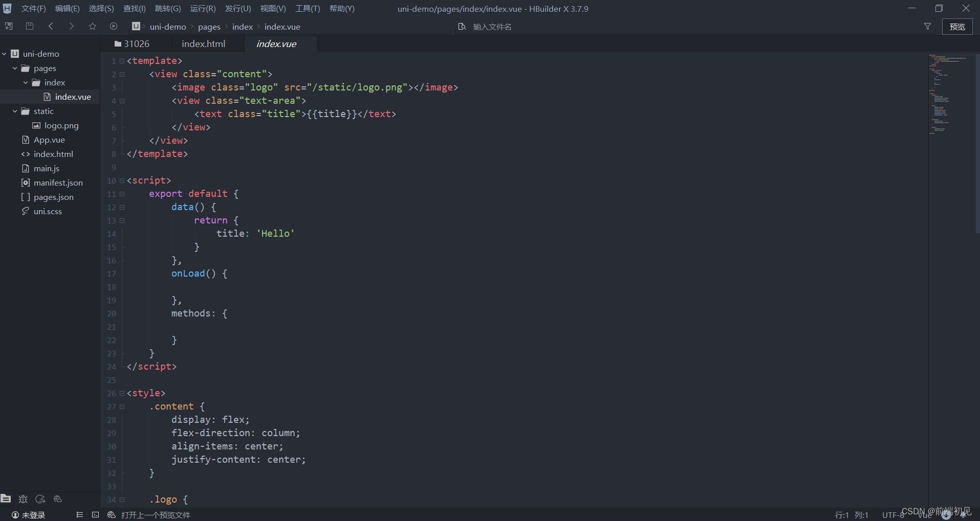Open the 发行(U) menu
Screen dimensions: 980x521
(x=238, y=9)
